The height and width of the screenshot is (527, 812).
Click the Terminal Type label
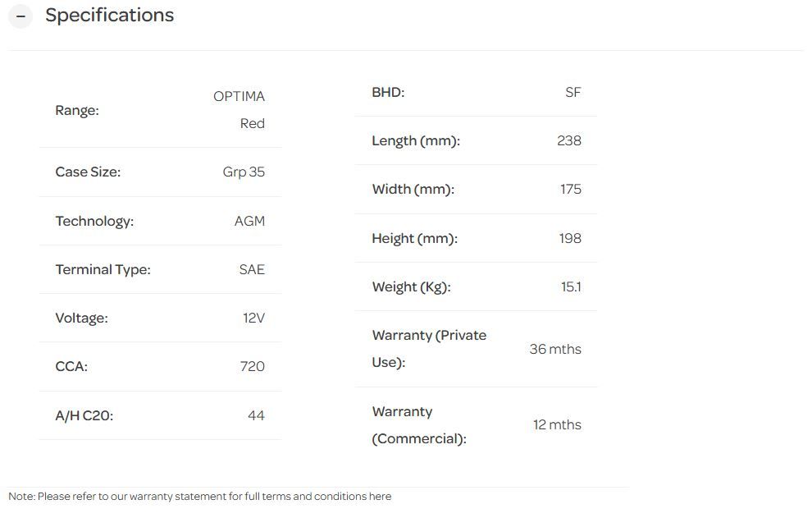pyautogui.click(x=103, y=269)
